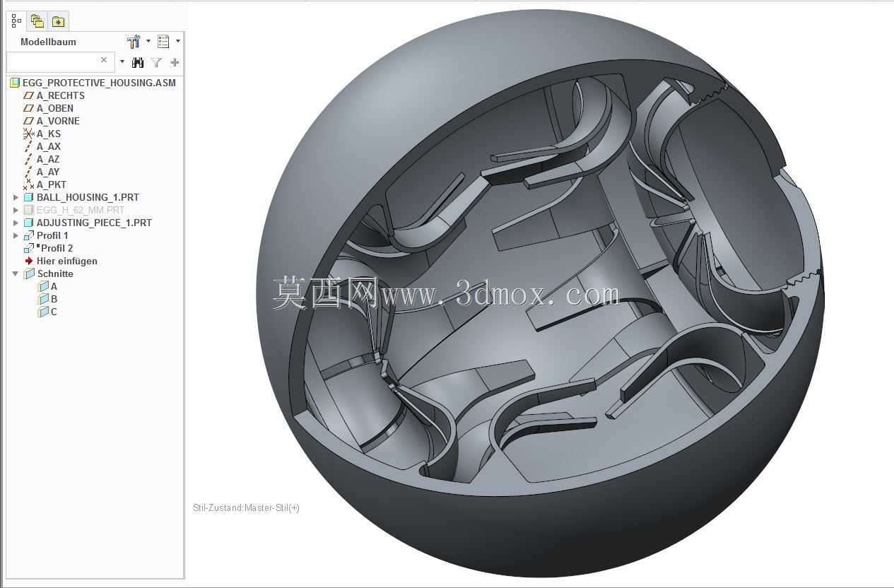
Task: Expand ADJUSTING_PIECE_1.PRT node
Action: point(16,223)
